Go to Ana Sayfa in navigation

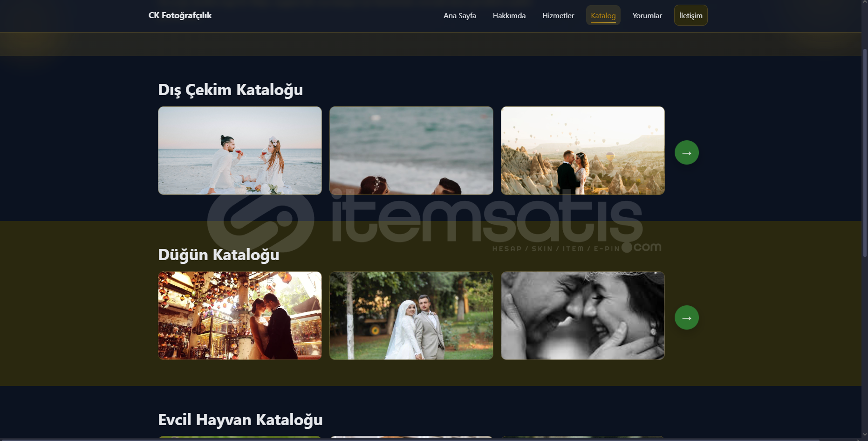tap(459, 15)
